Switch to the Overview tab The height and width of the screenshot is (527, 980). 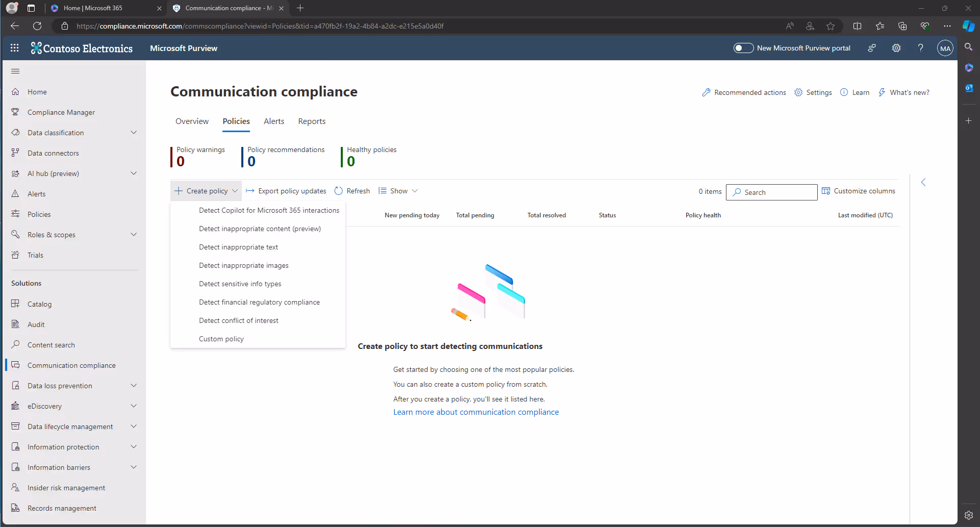coord(192,121)
